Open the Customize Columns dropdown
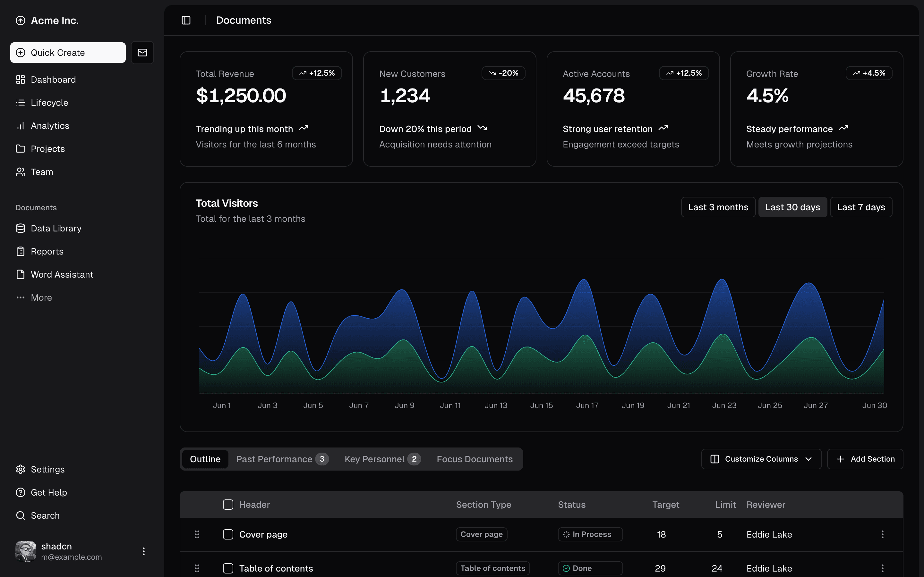Image resolution: width=924 pixels, height=577 pixels. coord(761,459)
